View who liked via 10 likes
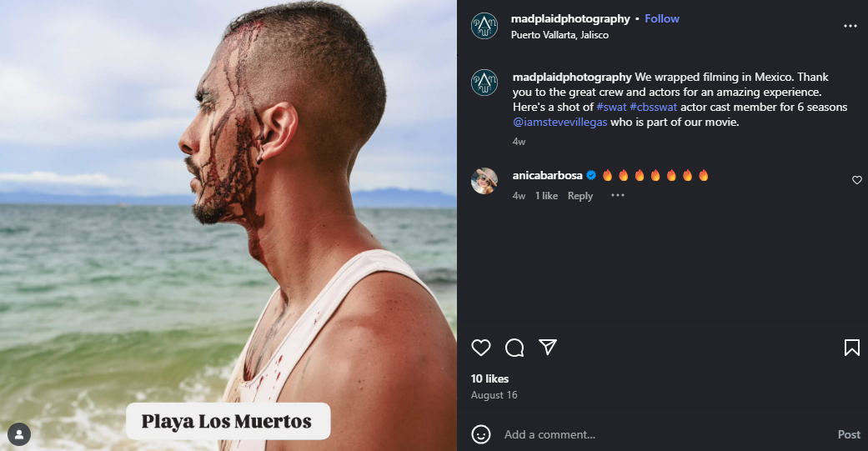868x451 pixels. pyautogui.click(x=489, y=378)
